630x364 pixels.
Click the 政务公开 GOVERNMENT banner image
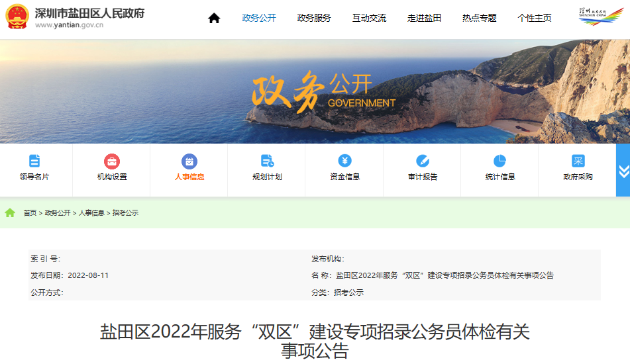(315, 91)
